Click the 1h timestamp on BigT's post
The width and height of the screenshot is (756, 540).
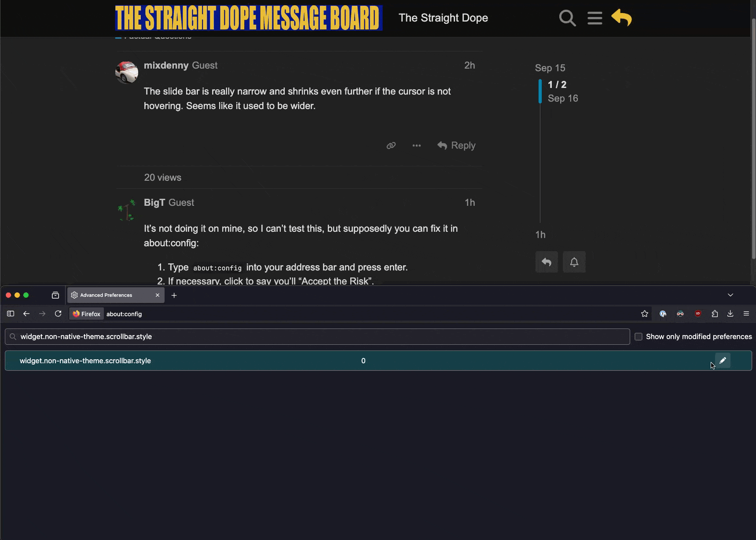(470, 203)
